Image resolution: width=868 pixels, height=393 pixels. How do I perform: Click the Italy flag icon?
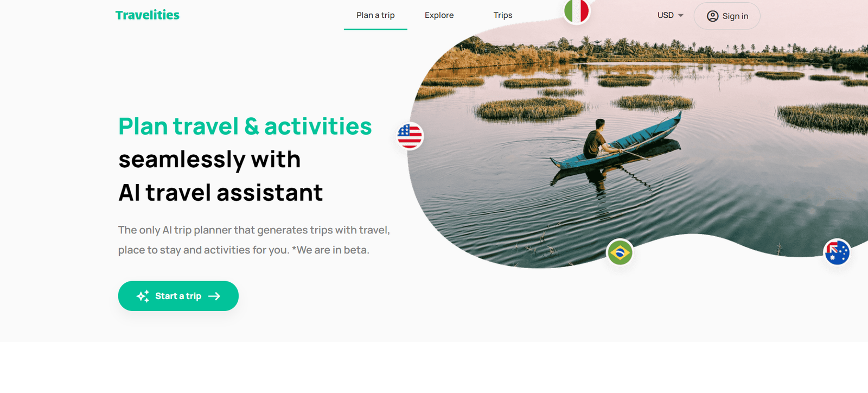[576, 11]
